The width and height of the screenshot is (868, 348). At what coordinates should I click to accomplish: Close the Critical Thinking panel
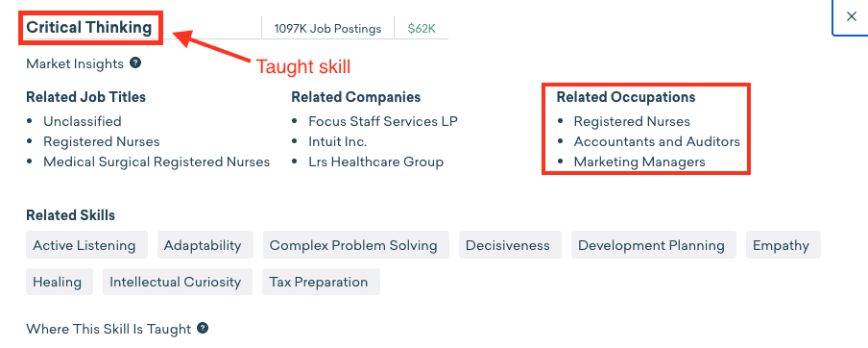852,16
